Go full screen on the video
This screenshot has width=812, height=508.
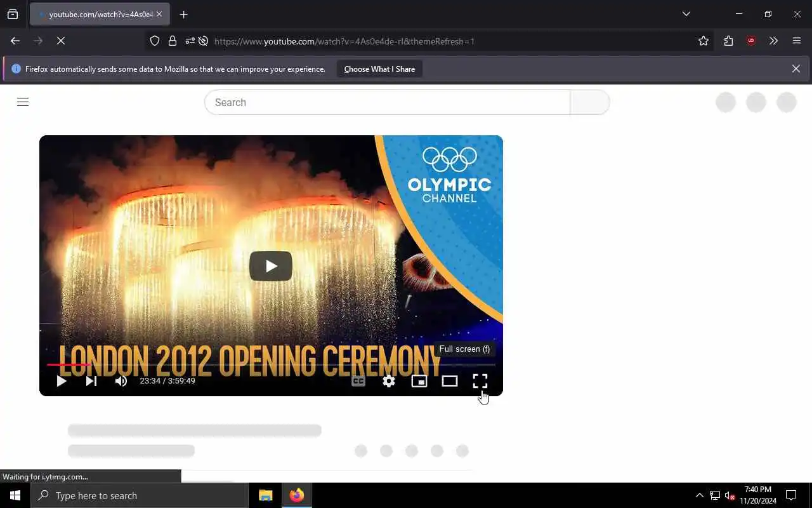[480, 381]
